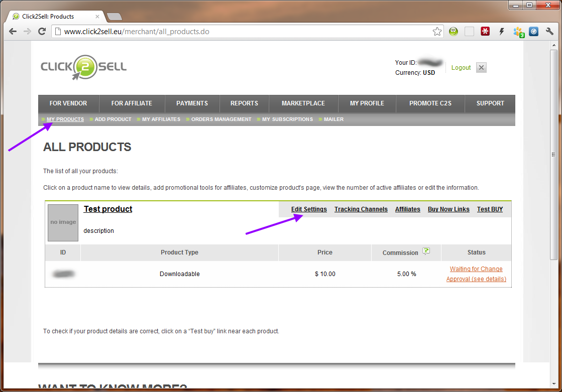Image resolution: width=562 pixels, height=392 pixels.
Task: Open Tracking Channels for Test product
Action: (361, 209)
